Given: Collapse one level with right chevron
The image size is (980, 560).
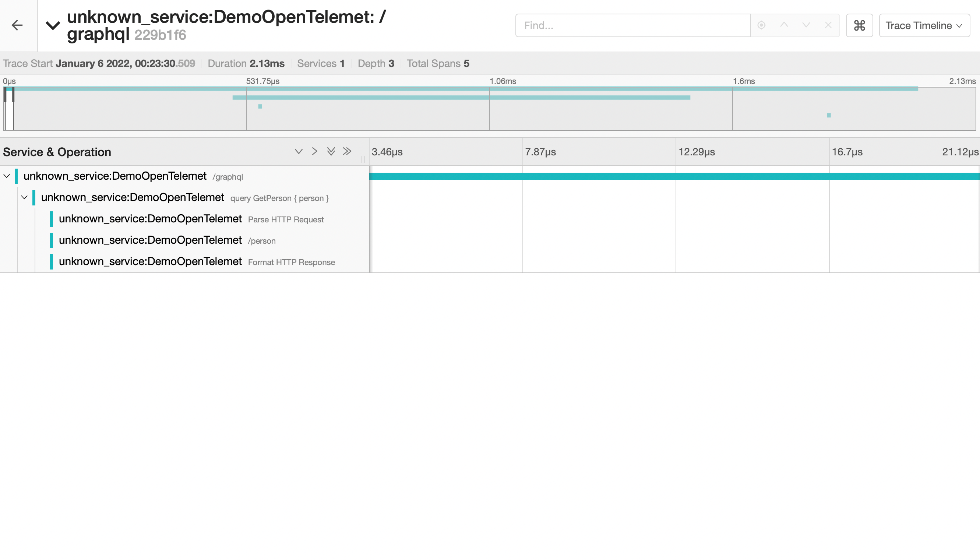Looking at the screenshot, I should point(314,152).
